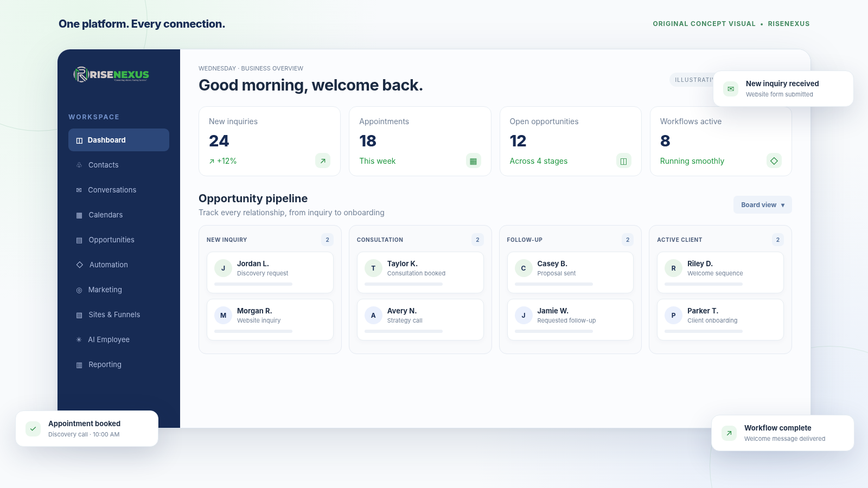Screen dimensions: 868x488
Task: Open the Reporting section
Action: coord(119,364)
